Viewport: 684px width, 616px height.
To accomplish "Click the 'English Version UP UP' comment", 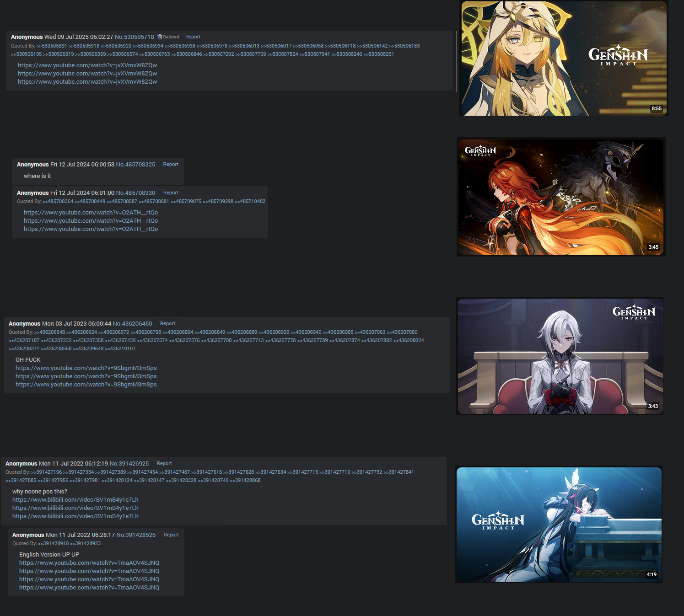I will point(49,555).
